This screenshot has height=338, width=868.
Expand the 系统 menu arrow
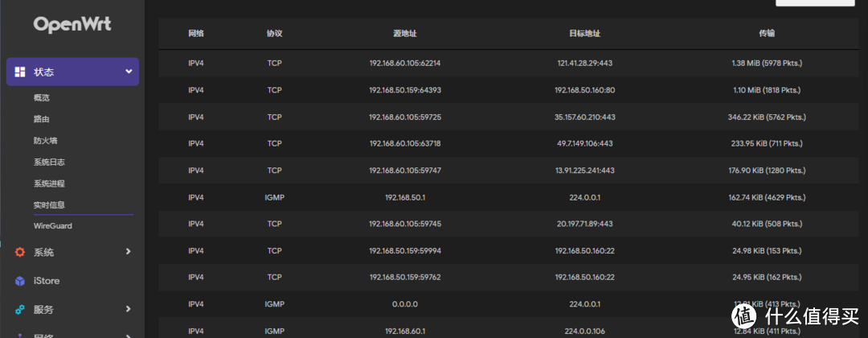coord(129,253)
